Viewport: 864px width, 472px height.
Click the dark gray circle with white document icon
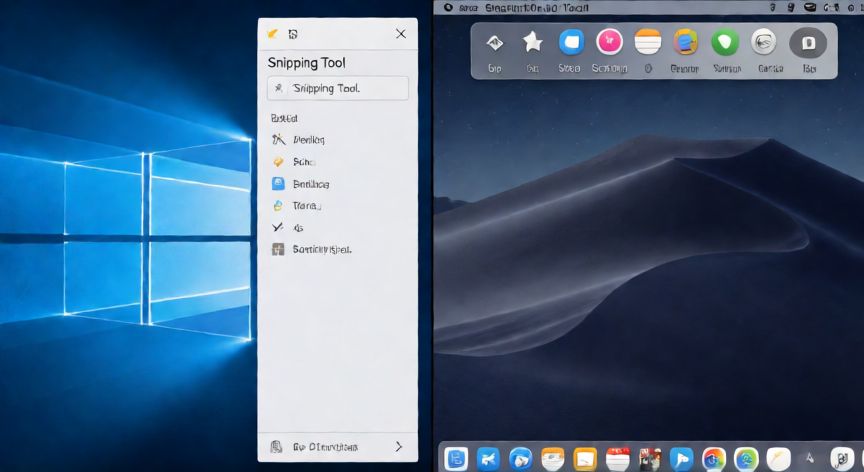point(808,43)
